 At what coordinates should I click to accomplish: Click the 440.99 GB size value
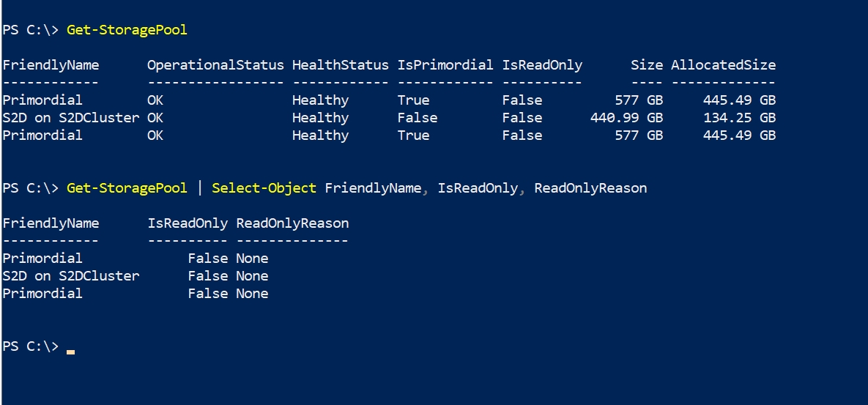click(626, 118)
